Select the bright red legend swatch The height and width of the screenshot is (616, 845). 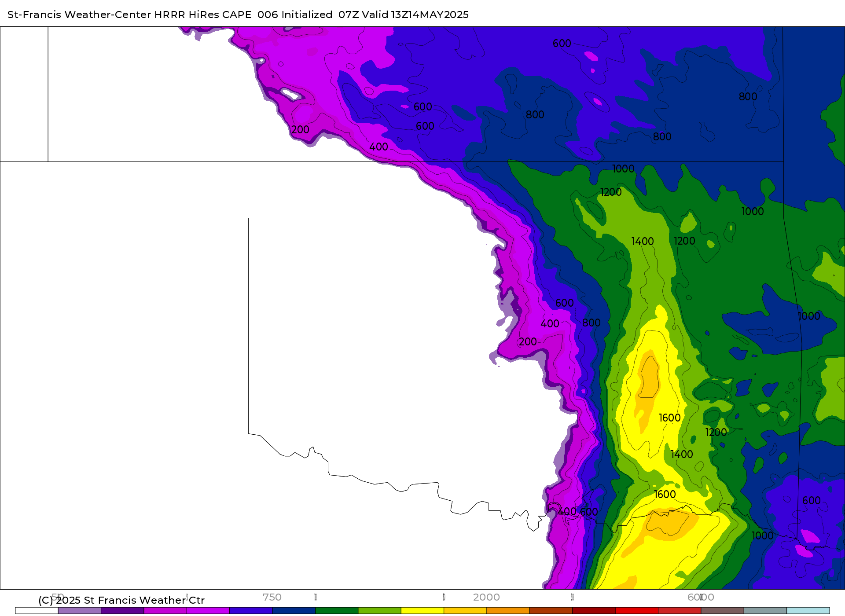[637, 611]
